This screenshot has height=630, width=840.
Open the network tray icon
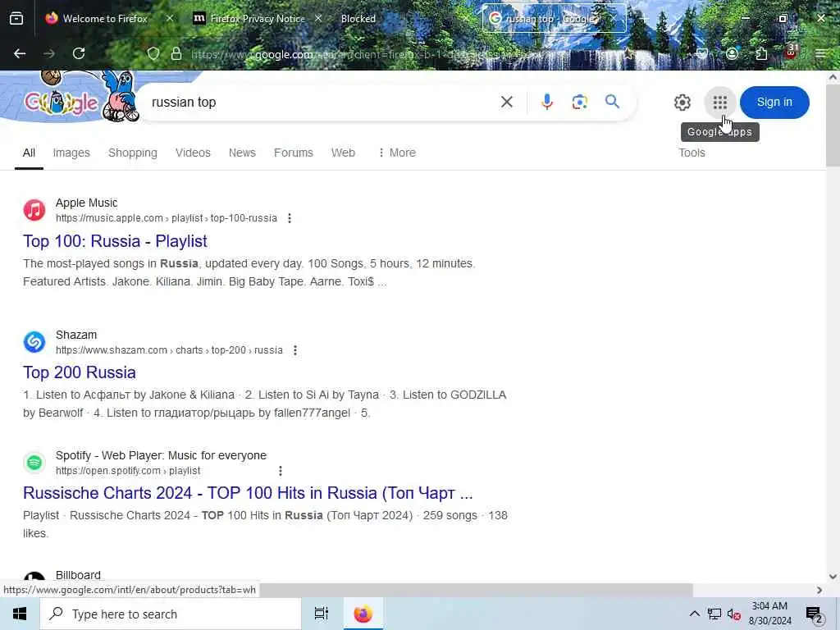click(714, 614)
